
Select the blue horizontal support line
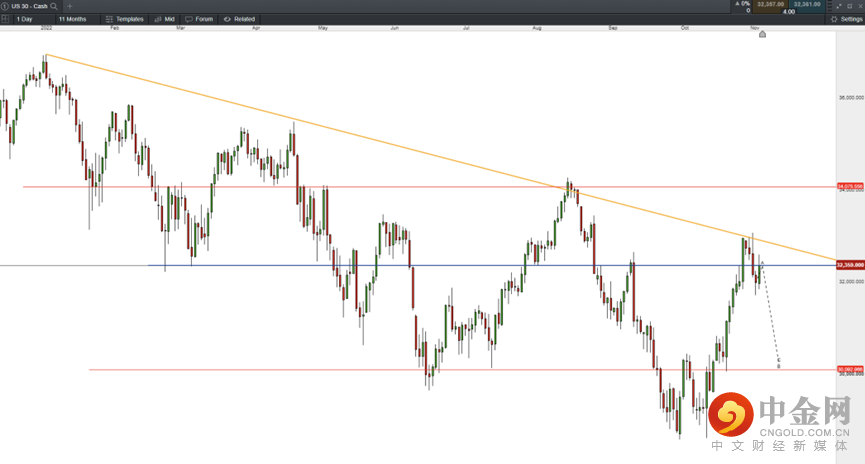point(491,265)
